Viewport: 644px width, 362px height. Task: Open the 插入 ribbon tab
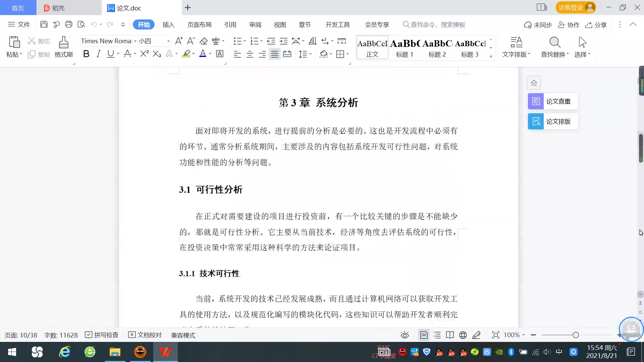[168, 24]
